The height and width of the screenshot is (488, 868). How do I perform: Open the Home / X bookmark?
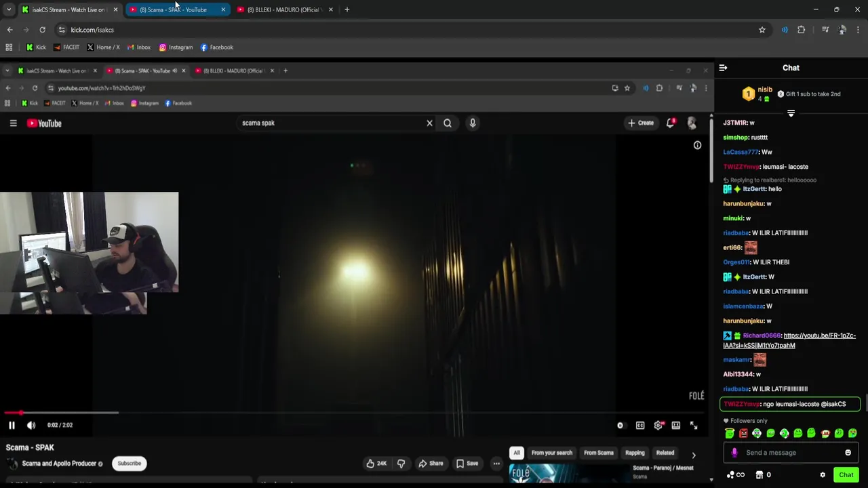[x=103, y=47]
